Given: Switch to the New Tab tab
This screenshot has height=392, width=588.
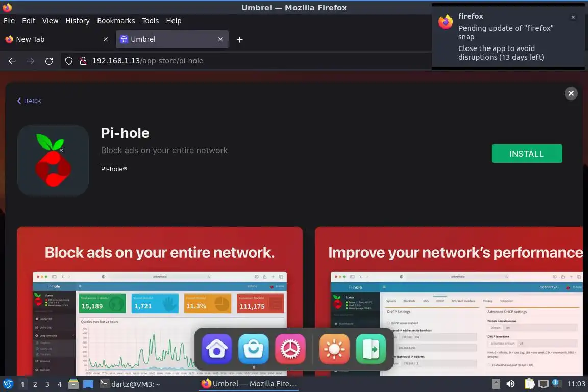Looking at the screenshot, I should point(56,39).
